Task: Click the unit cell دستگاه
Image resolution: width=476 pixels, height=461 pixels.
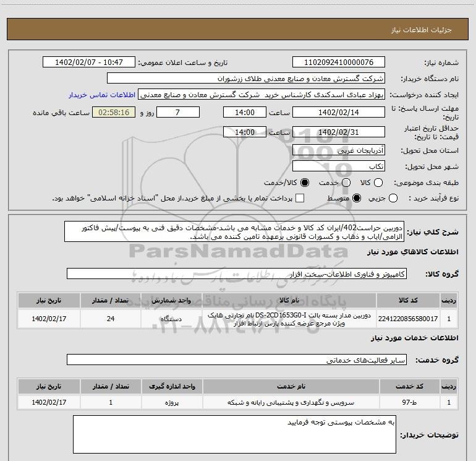Action: pyautogui.click(x=171, y=319)
